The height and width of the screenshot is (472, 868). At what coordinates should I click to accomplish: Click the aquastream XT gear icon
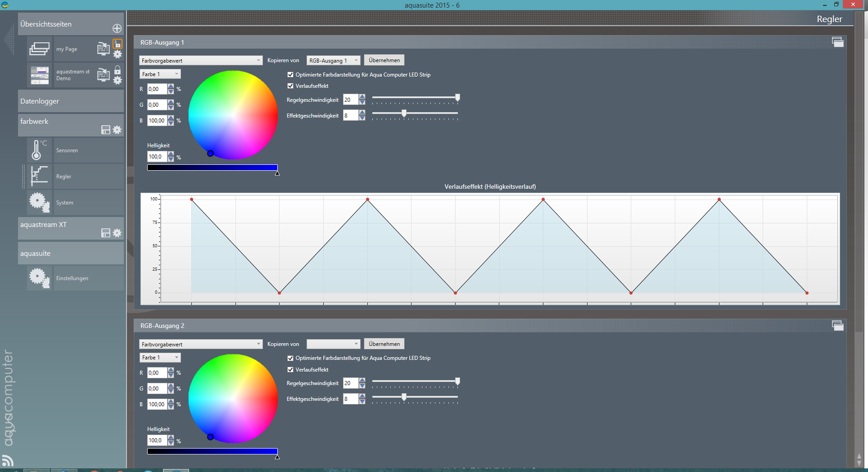[x=117, y=233]
